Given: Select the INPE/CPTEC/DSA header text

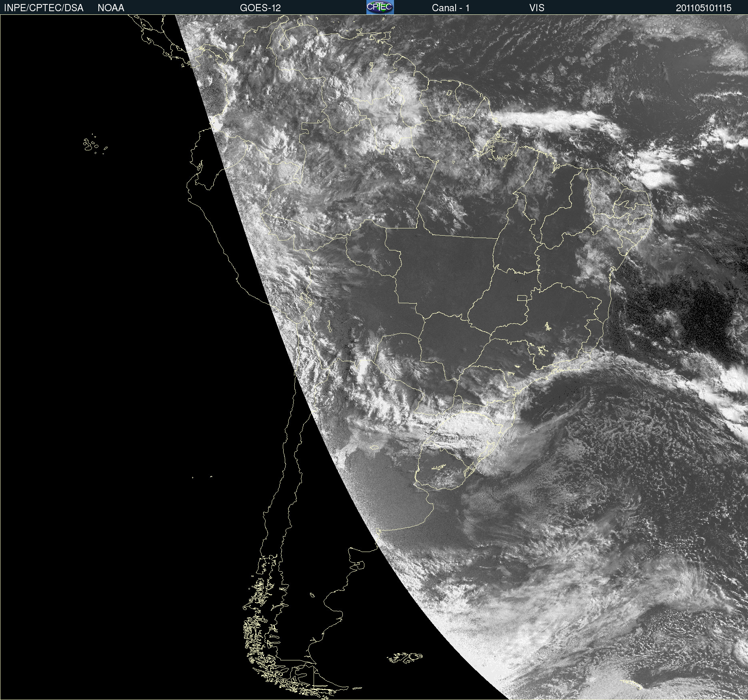Looking at the screenshot, I should point(44,8).
